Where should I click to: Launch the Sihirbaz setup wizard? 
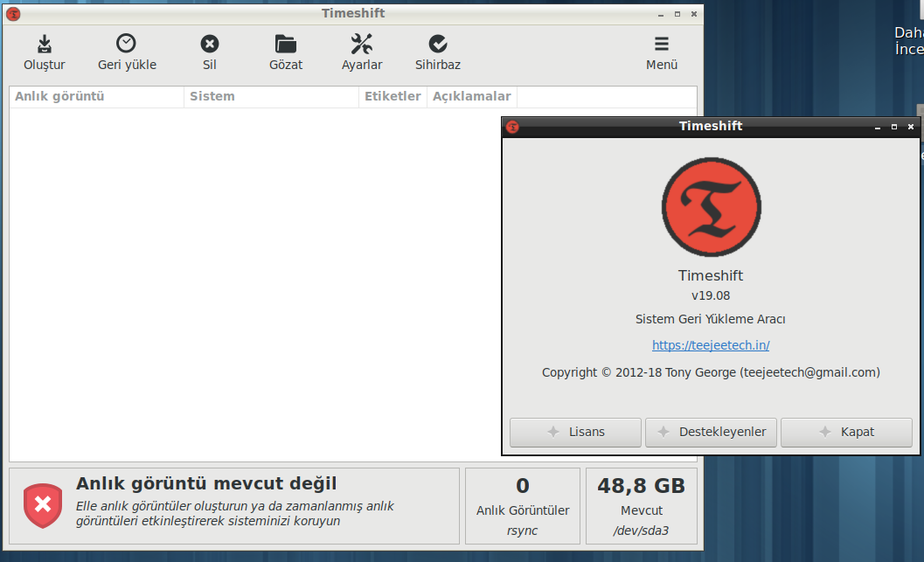click(438, 52)
